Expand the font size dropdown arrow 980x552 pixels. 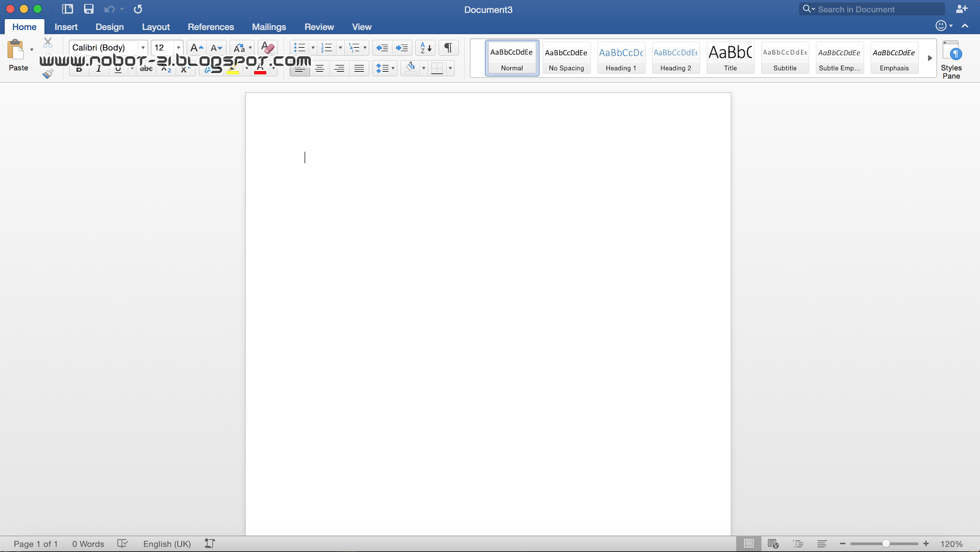[x=178, y=48]
